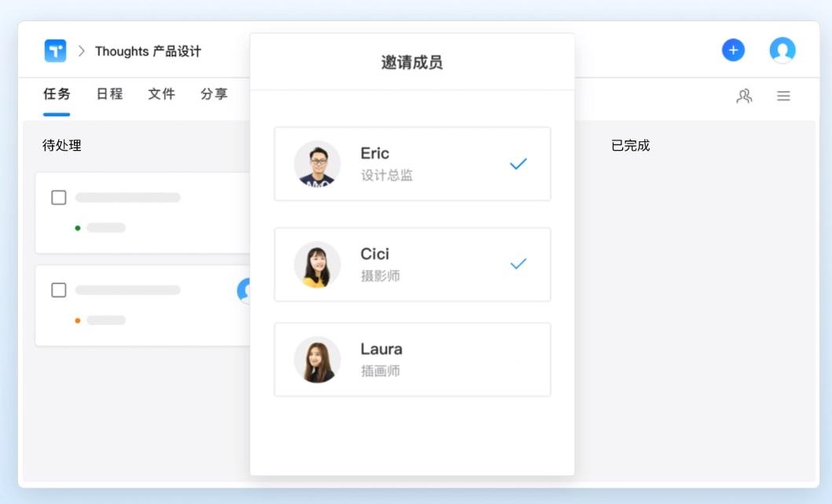Check the second task card's checkbox
Image resolution: width=832 pixels, height=504 pixels.
click(58, 290)
